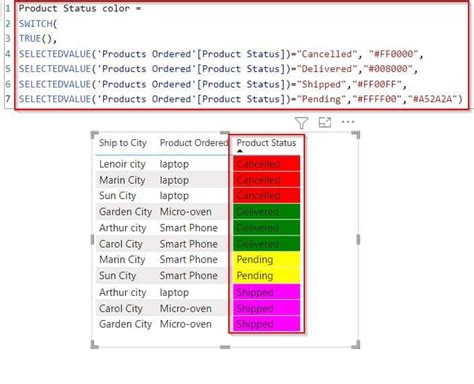Sort by Product Ordered column header

click(x=194, y=143)
